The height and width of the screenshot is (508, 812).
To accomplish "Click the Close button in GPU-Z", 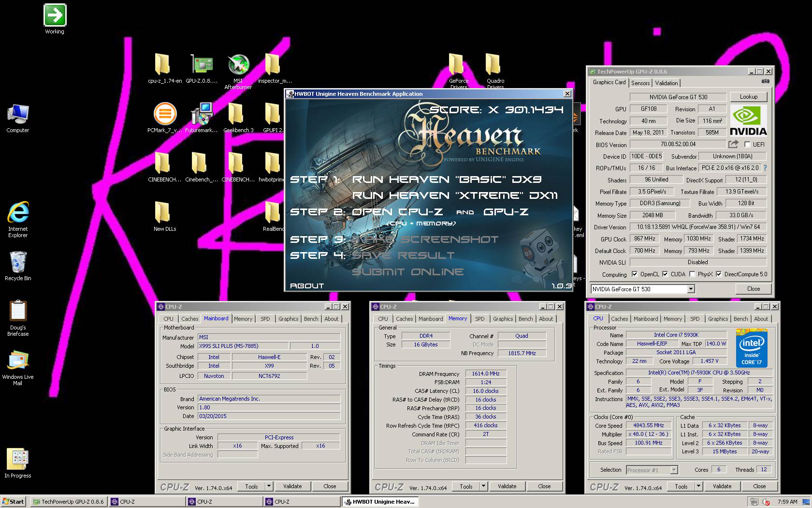I will coord(754,289).
